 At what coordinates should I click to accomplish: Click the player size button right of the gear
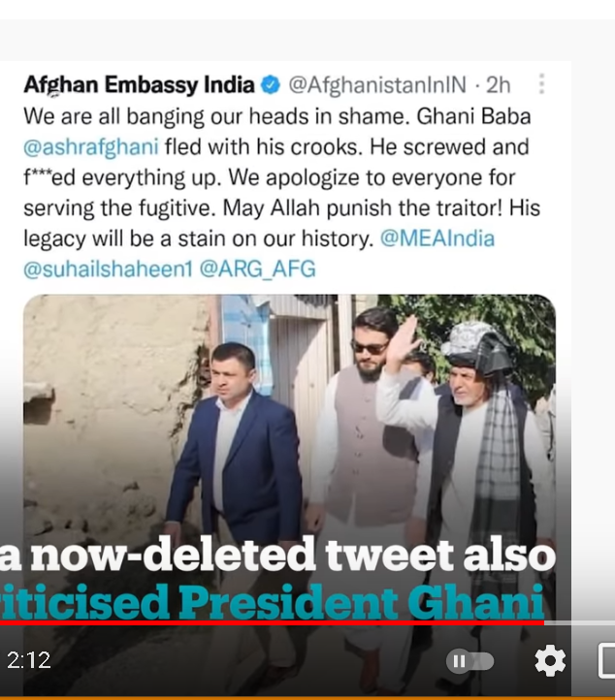click(x=605, y=661)
